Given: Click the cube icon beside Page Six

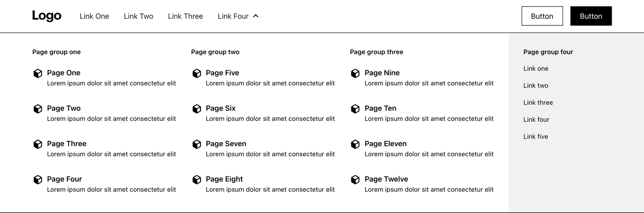Looking at the screenshot, I should click(196, 109).
